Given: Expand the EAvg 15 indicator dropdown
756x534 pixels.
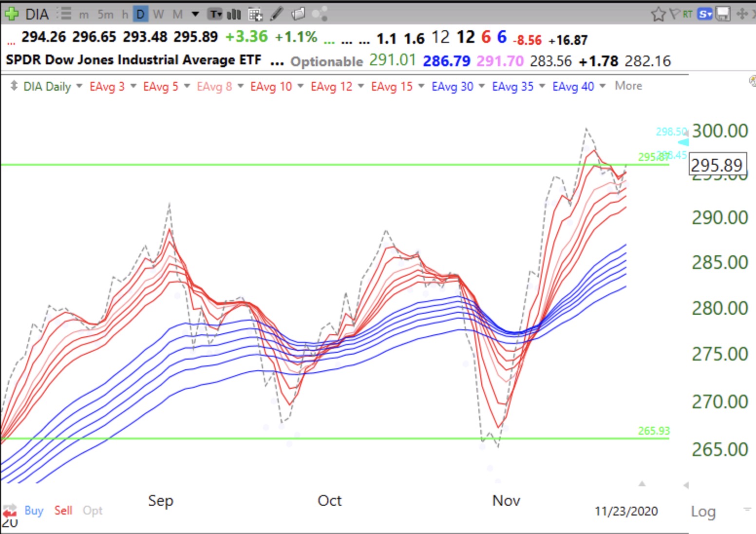Looking at the screenshot, I should click(x=421, y=86).
